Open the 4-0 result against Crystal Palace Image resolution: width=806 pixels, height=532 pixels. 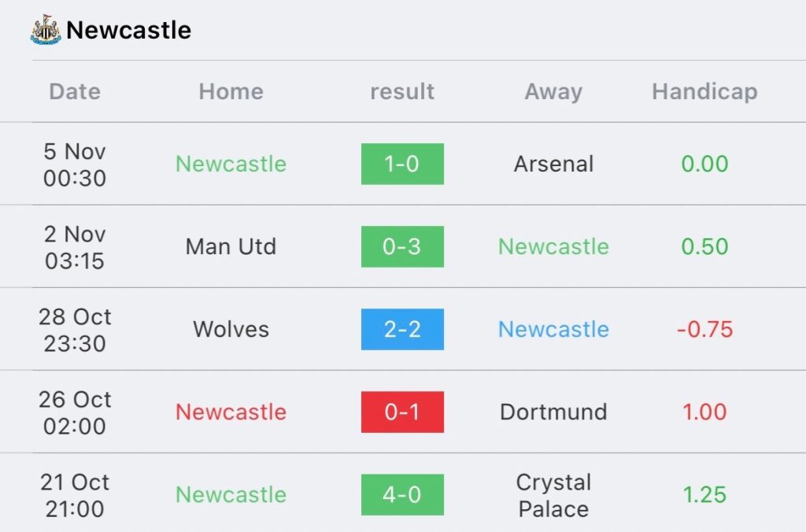(x=402, y=494)
